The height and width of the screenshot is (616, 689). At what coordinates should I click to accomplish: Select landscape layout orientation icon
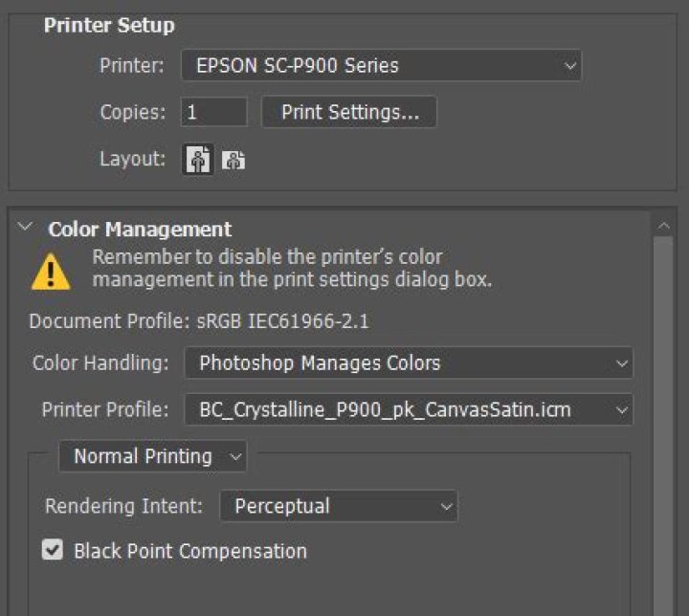click(233, 161)
